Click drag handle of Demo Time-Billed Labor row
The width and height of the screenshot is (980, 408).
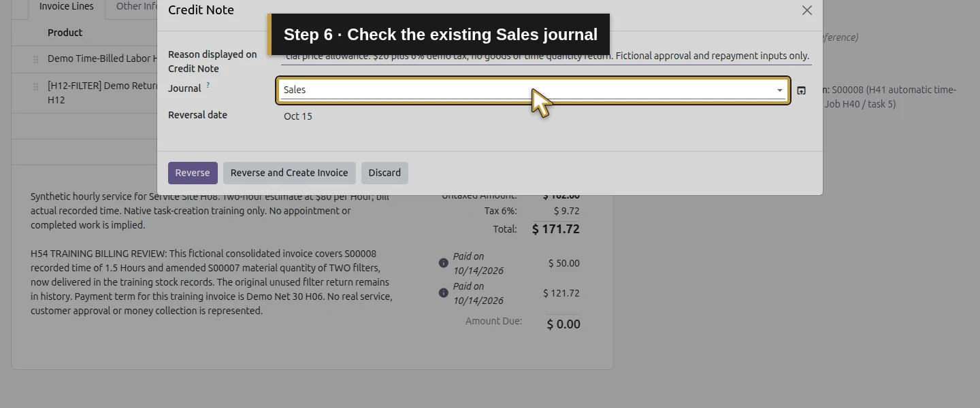click(x=36, y=59)
